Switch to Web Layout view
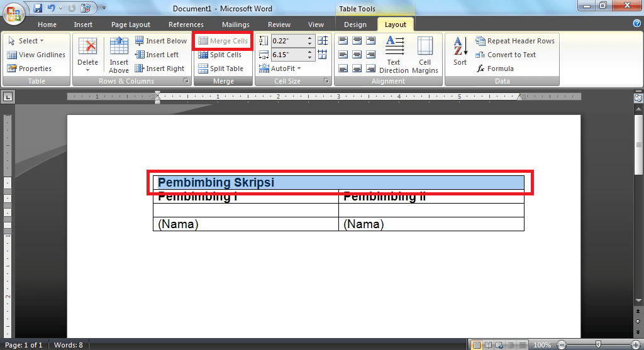The image size is (644, 350). click(499, 345)
